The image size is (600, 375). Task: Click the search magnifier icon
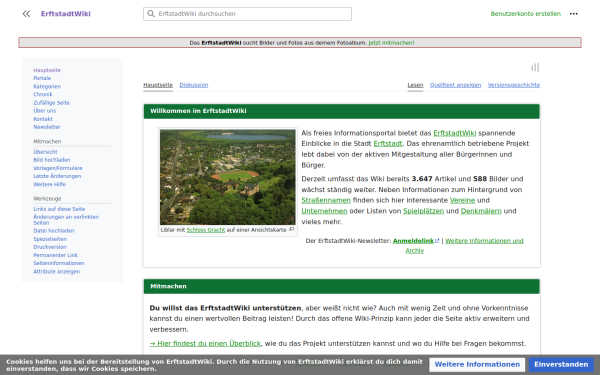pyautogui.click(x=151, y=14)
